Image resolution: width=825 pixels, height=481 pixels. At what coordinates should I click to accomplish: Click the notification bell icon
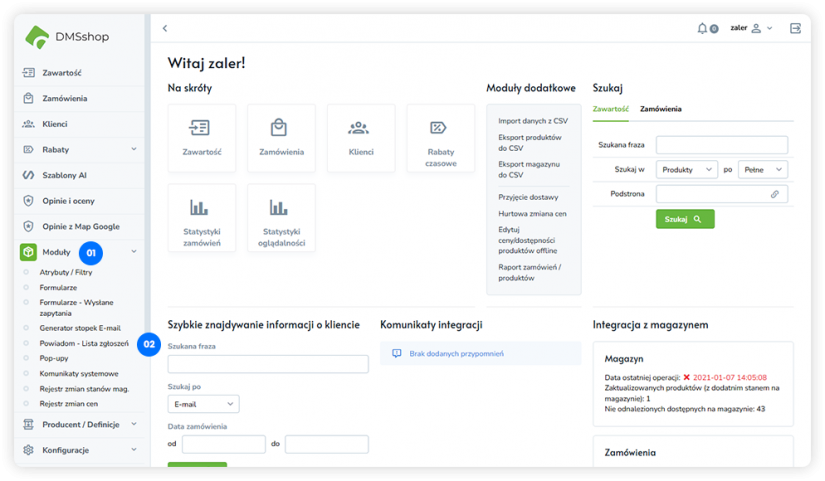point(703,28)
